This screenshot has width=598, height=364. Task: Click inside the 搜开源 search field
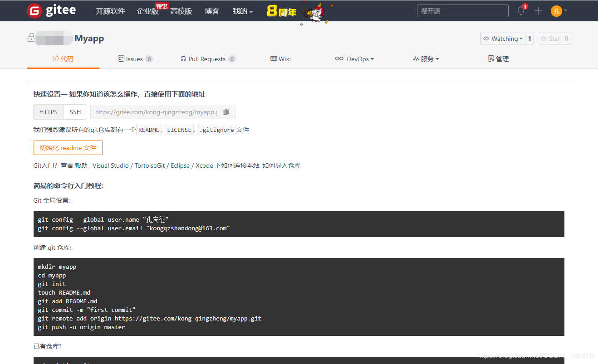[x=462, y=10]
